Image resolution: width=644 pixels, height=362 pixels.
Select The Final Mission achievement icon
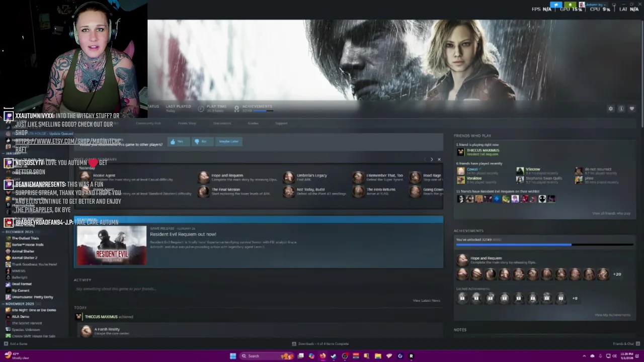point(204,191)
